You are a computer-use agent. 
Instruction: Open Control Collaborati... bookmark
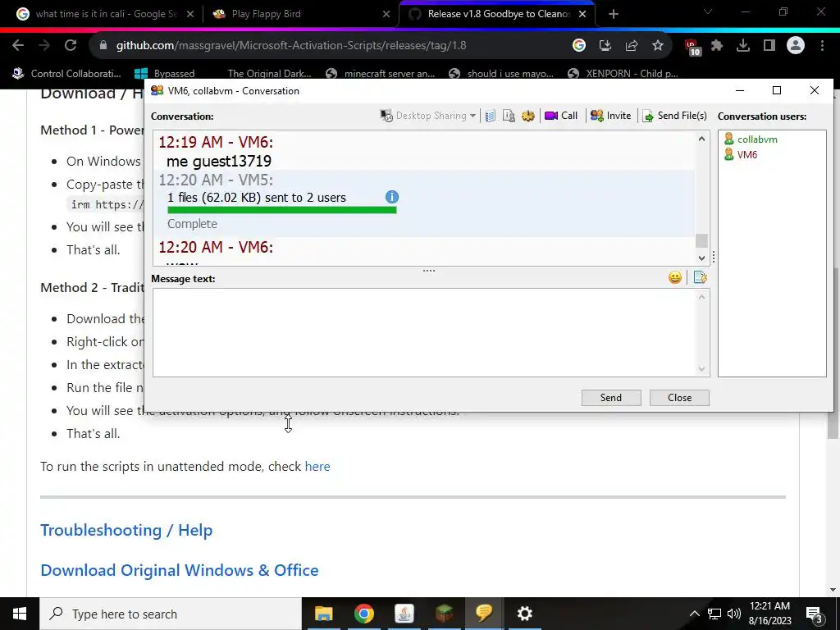[67, 73]
